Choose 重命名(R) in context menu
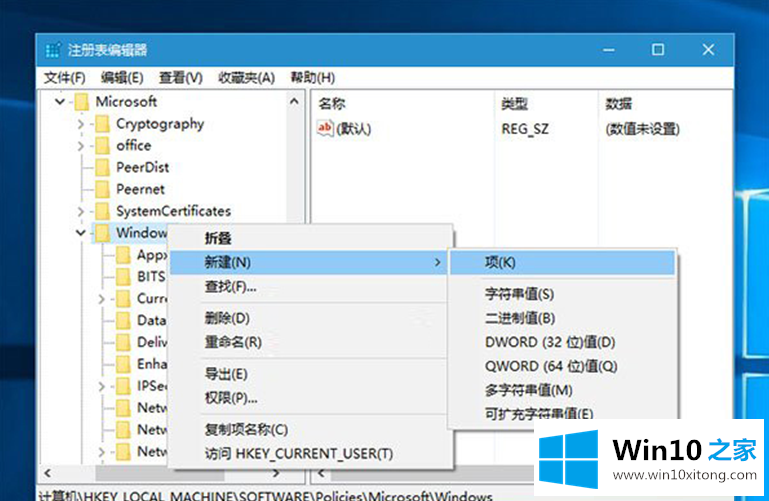769x501 pixels. click(x=310, y=342)
